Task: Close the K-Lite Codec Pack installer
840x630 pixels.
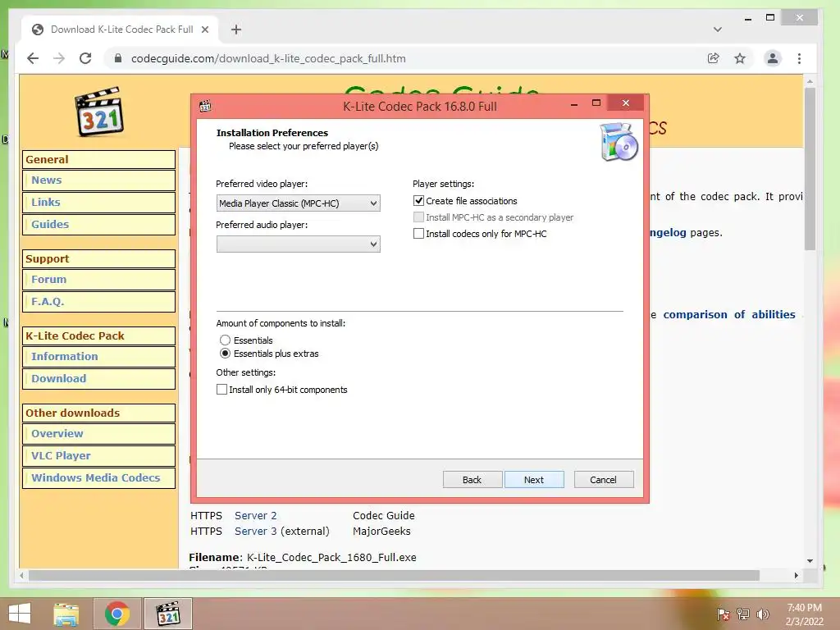Action: point(625,103)
